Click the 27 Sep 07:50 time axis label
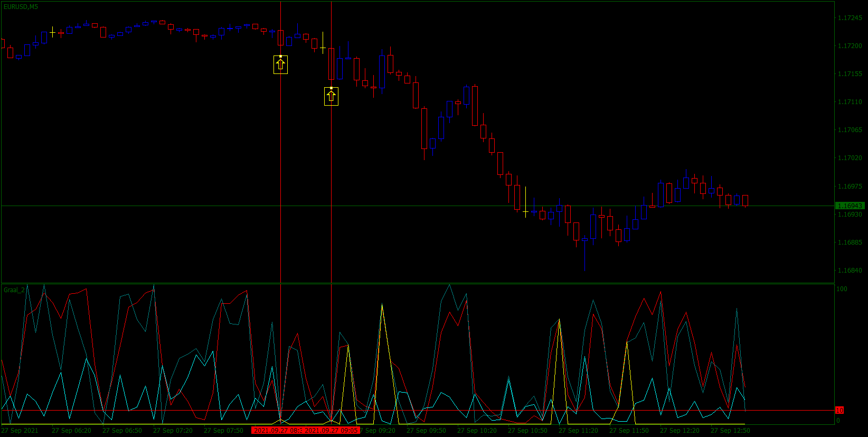 pyautogui.click(x=223, y=431)
